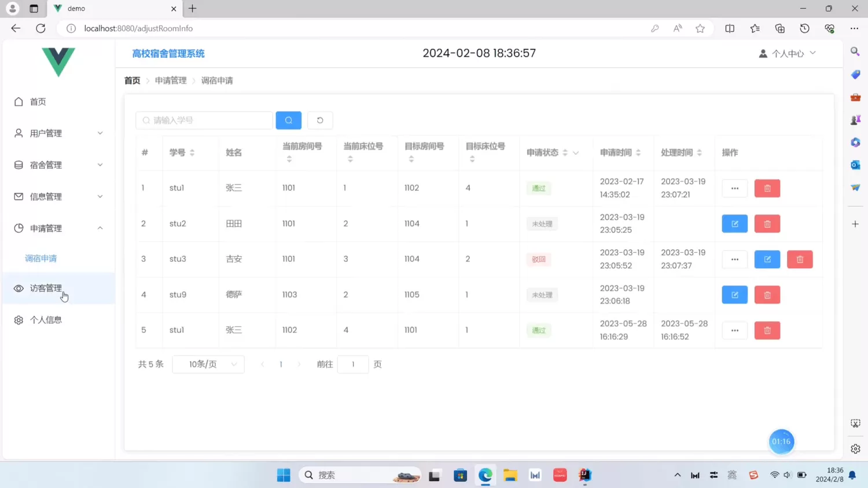Edit stu9's pending request via pencil icon

click(x=734, y=294)
